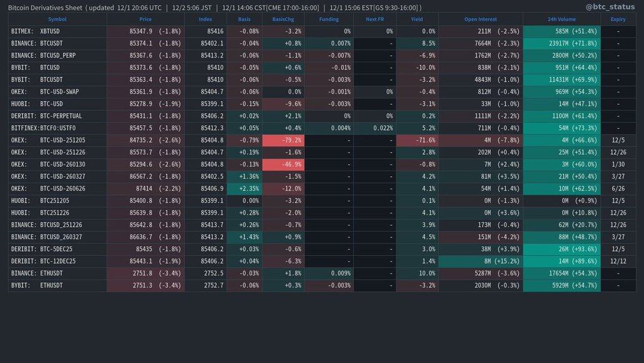
Task: Click the Yield column header
Action: (417, 19)
